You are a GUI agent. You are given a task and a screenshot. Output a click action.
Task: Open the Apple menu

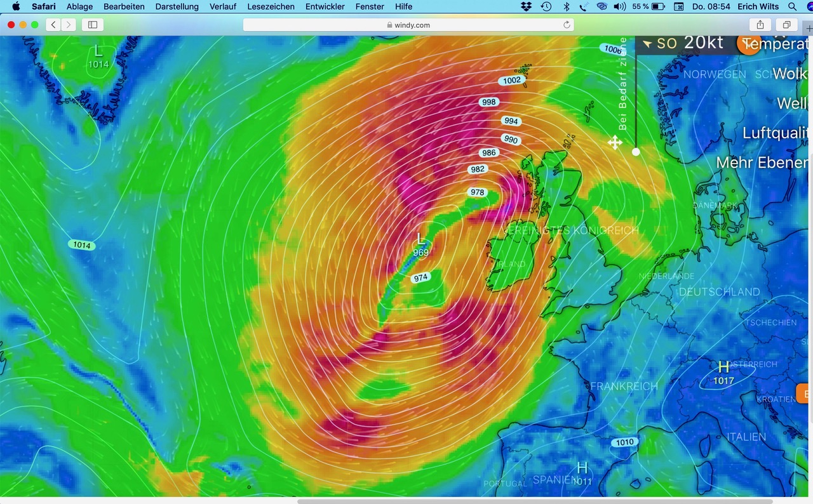17,6
